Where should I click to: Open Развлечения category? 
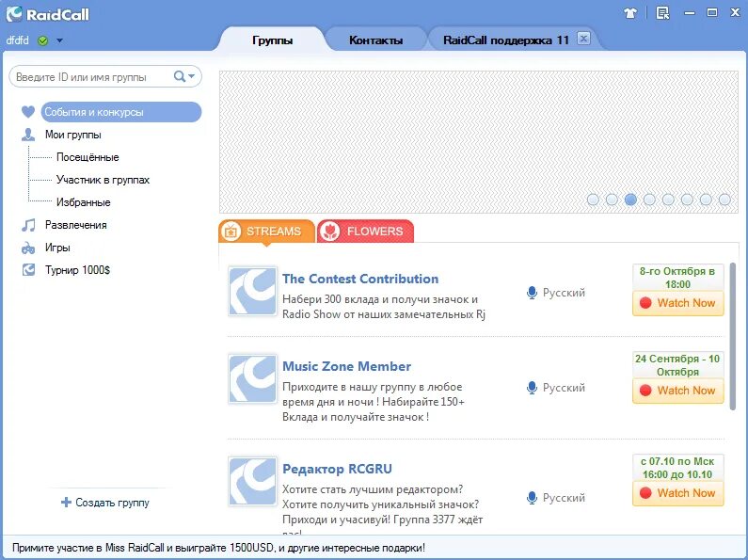click(x=76, y=225)
